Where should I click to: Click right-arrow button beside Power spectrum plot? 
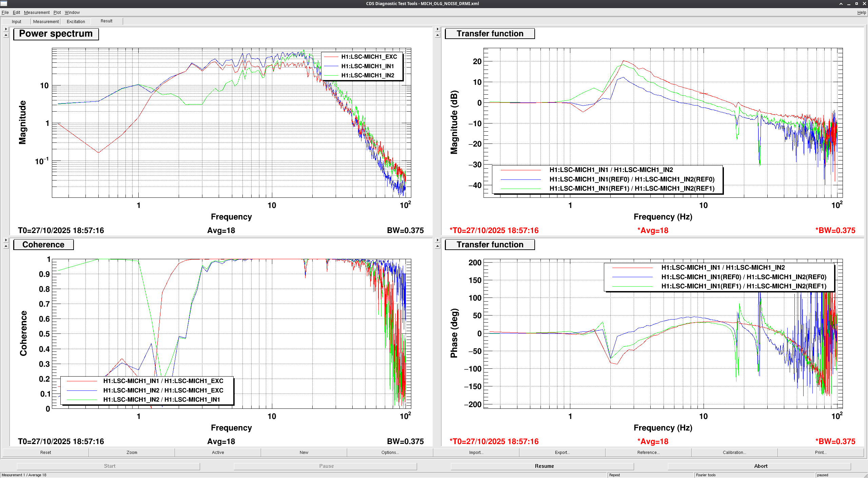(6, 29)
